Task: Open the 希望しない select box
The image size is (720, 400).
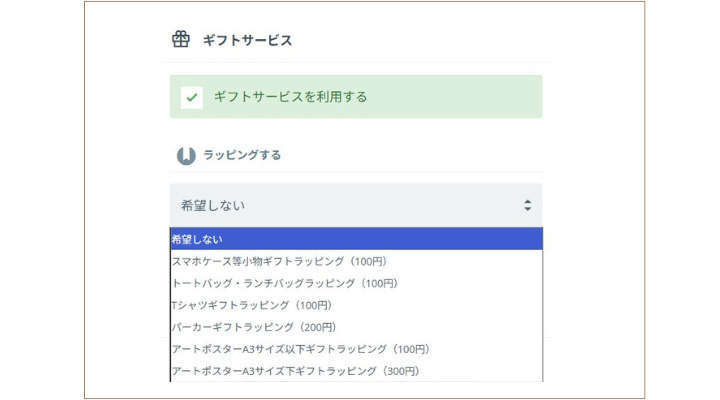Action: click(356, 205)
